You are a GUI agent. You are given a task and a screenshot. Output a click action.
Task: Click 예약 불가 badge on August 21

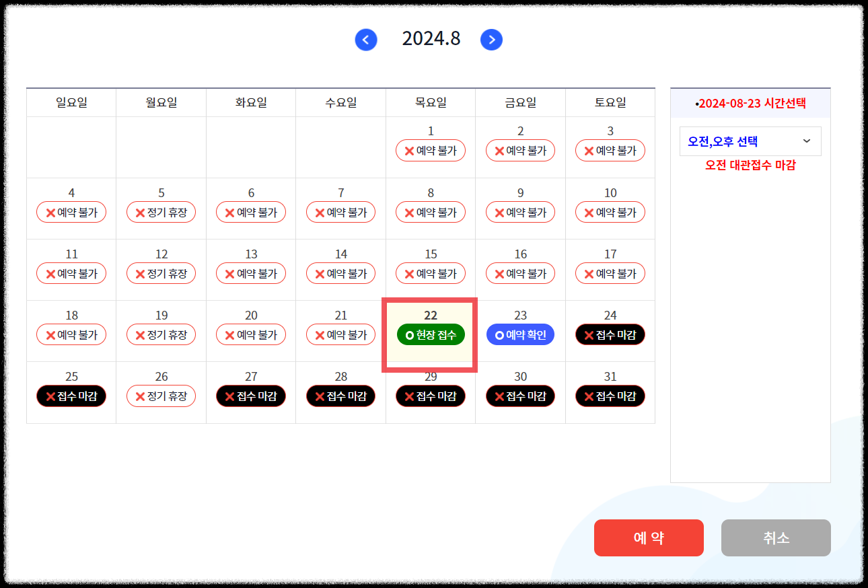[341, 334]
